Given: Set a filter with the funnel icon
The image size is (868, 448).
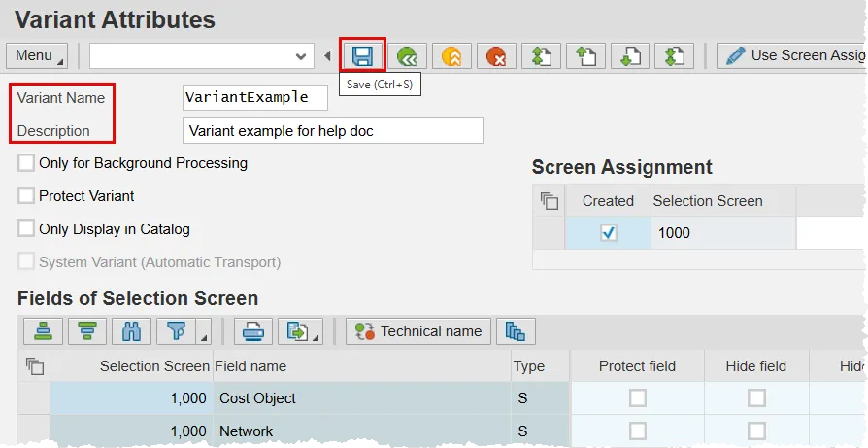Looking at the screenshot, I should (177, 331).
